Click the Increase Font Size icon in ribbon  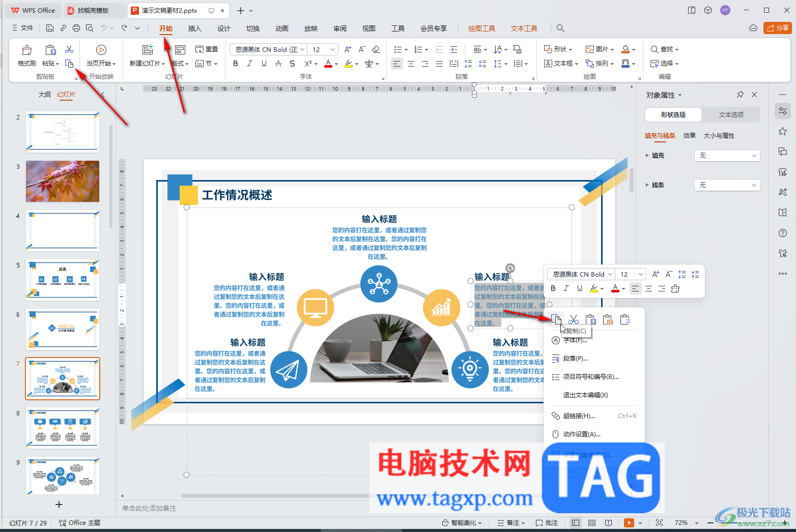coord(348,49)
